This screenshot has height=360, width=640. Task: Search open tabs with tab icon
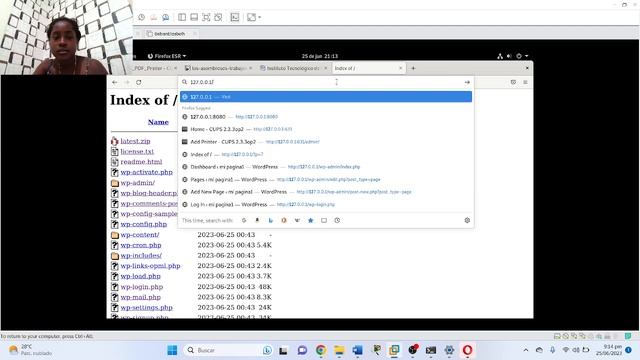(x=324, y=220)
